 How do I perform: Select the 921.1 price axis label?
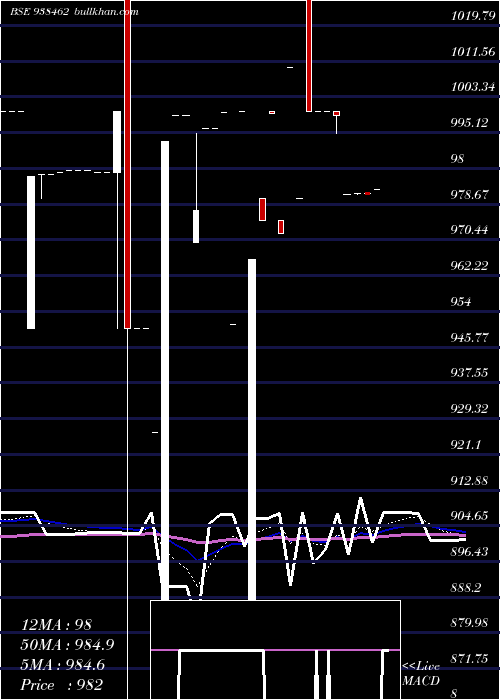coord(466,445)
